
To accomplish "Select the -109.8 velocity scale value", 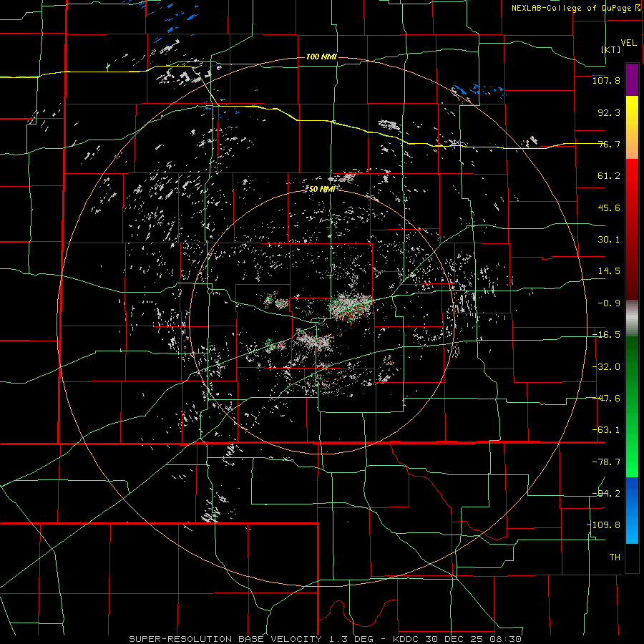I will coord(604,525).
